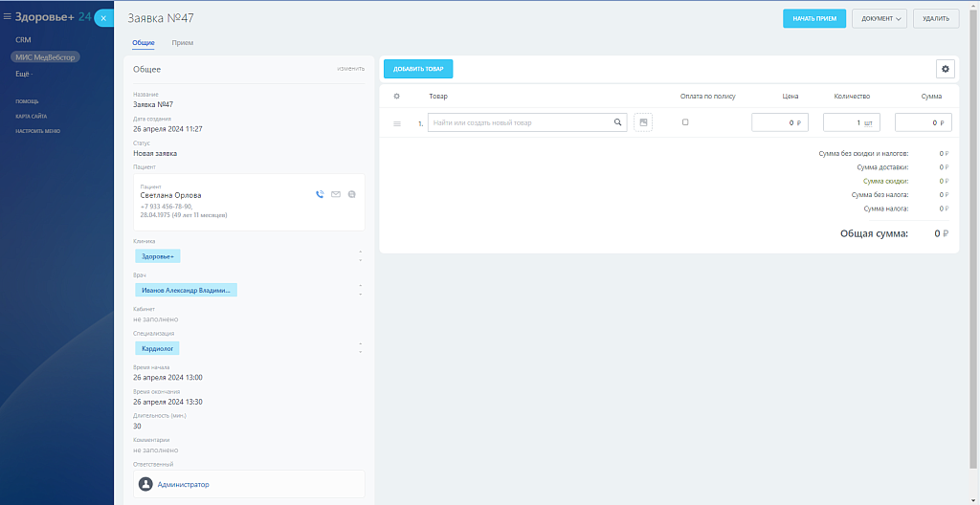Click the Добавить товар button

[418, 69]
